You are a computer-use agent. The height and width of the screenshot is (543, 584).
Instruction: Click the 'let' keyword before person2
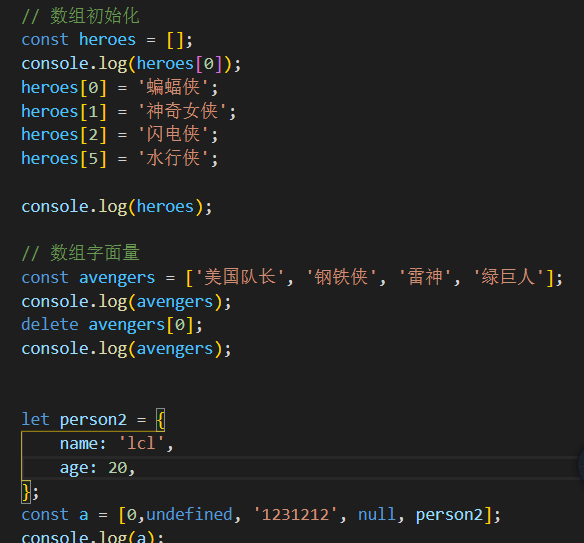(35, 419)
